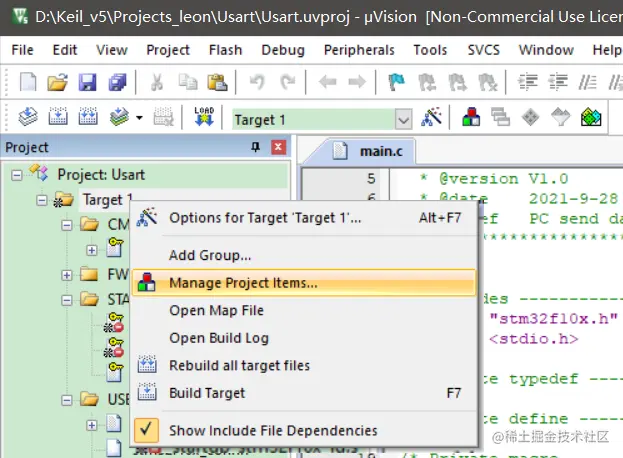Undo the last edit
623x458 pixels.
click(257, 82)
